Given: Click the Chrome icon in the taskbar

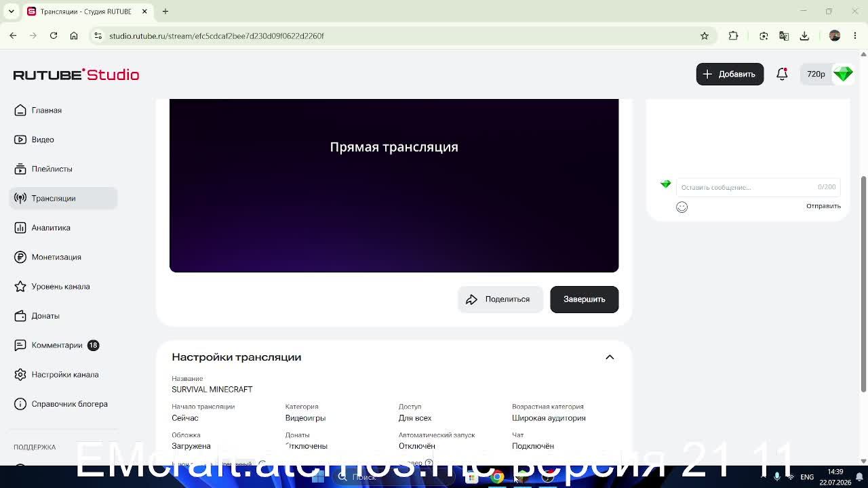Looking at the screenshot, I should [x=497, y=477].
